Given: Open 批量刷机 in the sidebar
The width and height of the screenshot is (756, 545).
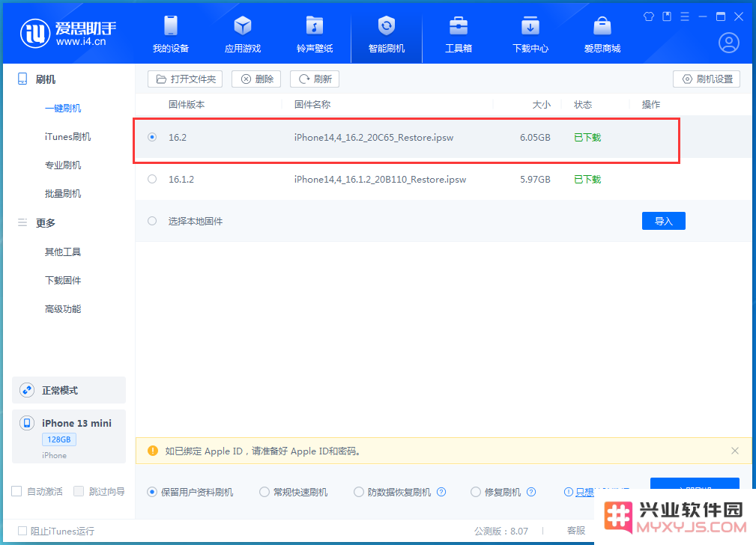Looking at the screenshot, I should pos(63,193).
